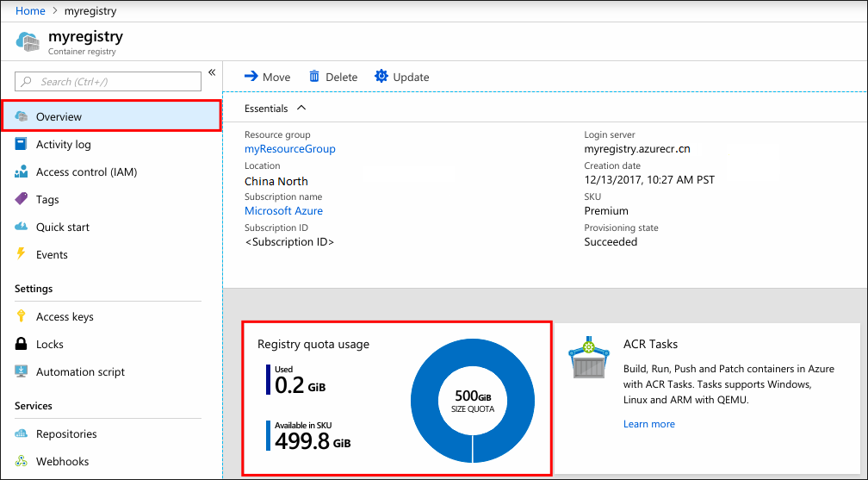Open the myResourceGroup link
This screenshot has height=480, width=868.
(290, 149)
